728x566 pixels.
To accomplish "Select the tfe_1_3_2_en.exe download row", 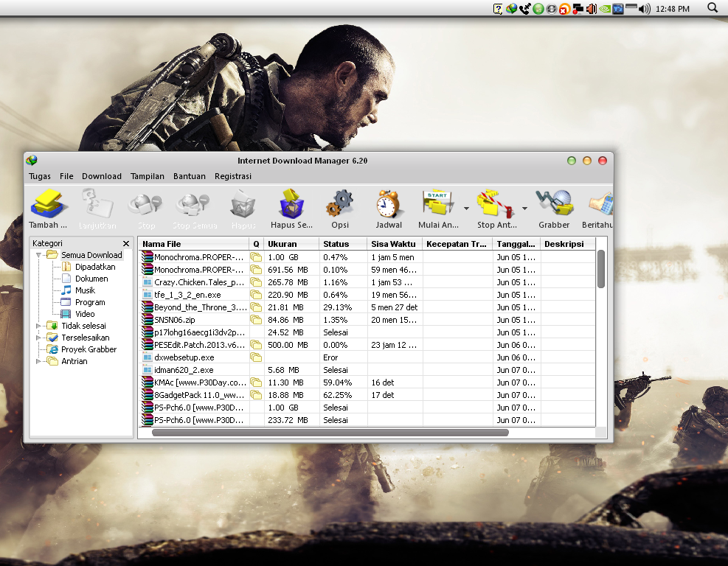I will (367, 295).
